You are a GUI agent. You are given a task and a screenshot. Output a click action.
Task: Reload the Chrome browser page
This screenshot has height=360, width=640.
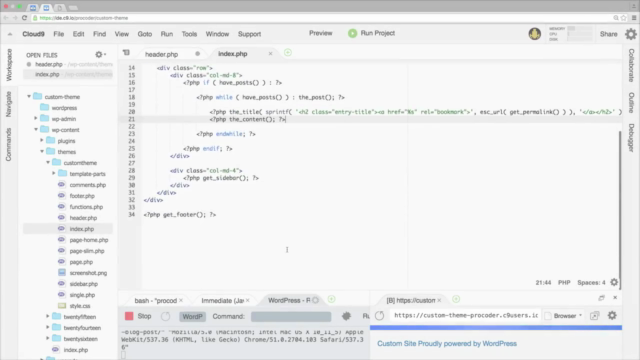[24, 18]
